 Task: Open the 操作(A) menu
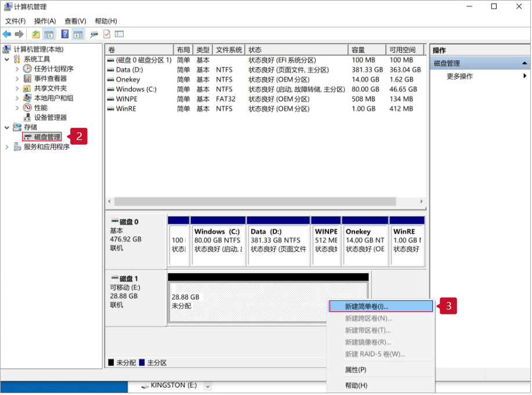click(x=45, y=21)
